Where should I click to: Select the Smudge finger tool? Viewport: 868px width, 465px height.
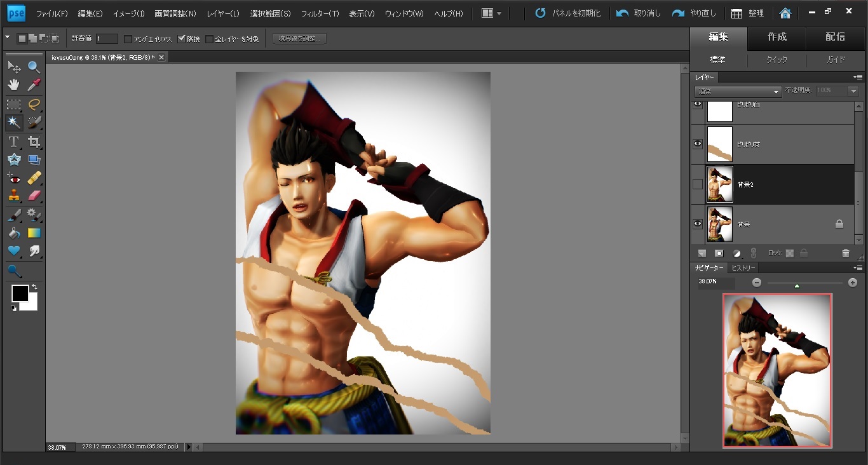pyautogui.click(x=34, y=251)
